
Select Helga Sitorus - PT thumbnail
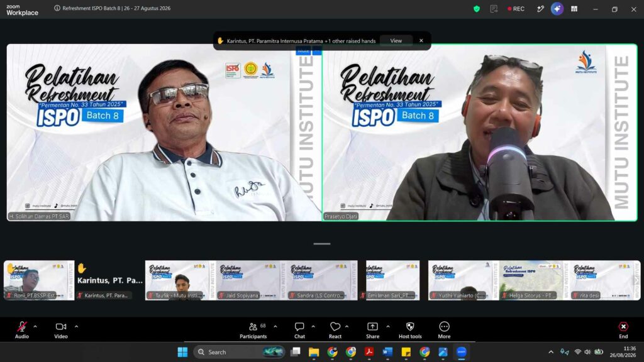[x=534, y=280]
